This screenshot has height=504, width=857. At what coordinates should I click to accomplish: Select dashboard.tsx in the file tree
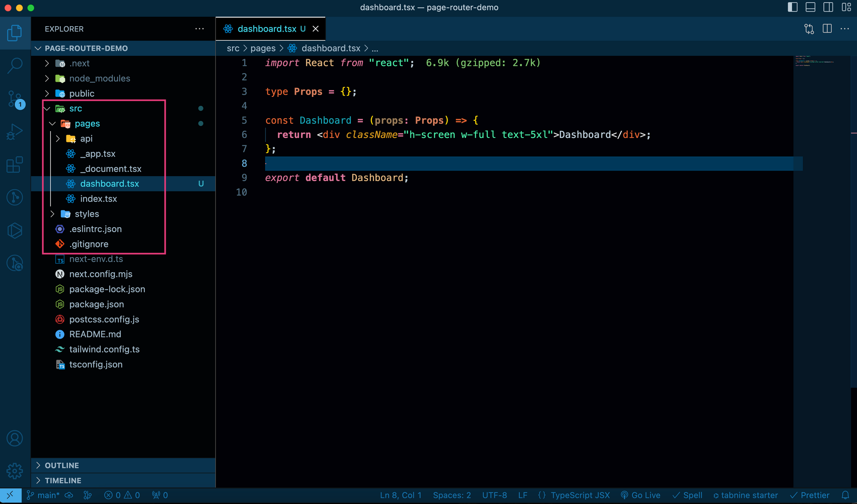pyautogui.click(x=123, y=184)
